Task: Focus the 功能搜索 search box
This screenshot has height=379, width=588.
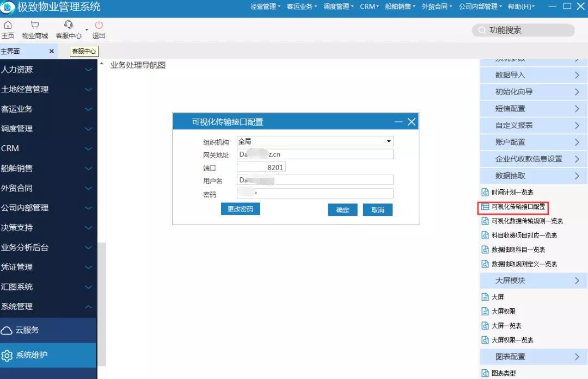Action: tap(523, 30)
